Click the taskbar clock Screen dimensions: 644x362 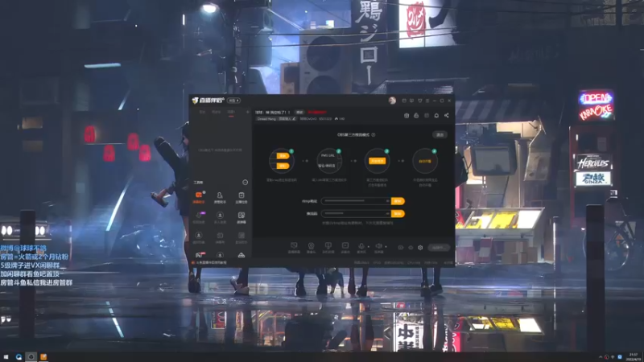tap(634, 357)
